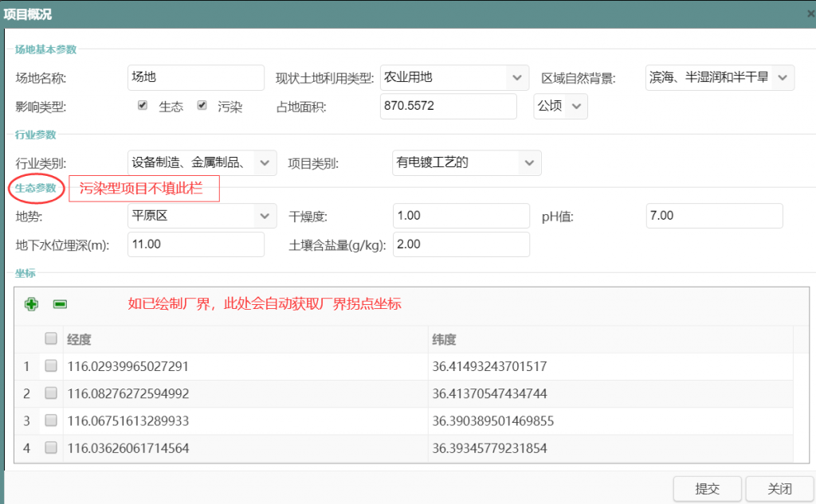Click the 场地名称 input field
This screenshot has width=816, height=504.
tap(195, 77)
